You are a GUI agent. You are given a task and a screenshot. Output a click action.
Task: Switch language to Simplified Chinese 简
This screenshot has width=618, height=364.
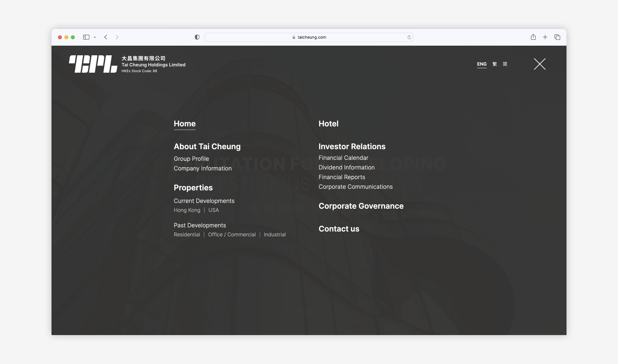coord(505,64)
